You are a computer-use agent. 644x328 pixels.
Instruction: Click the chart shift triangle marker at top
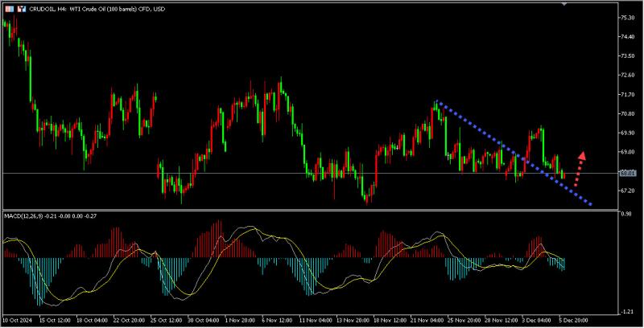564,4
